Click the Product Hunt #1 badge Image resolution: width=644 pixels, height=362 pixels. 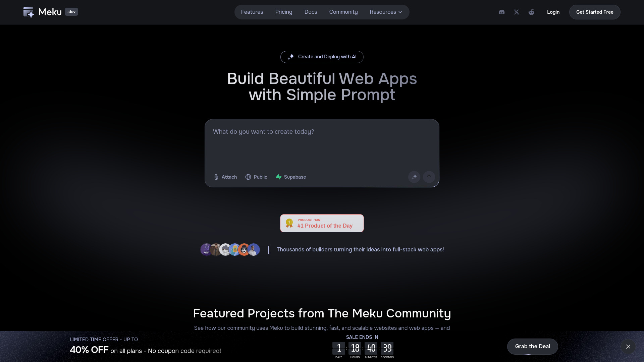(x=322, y=223)
